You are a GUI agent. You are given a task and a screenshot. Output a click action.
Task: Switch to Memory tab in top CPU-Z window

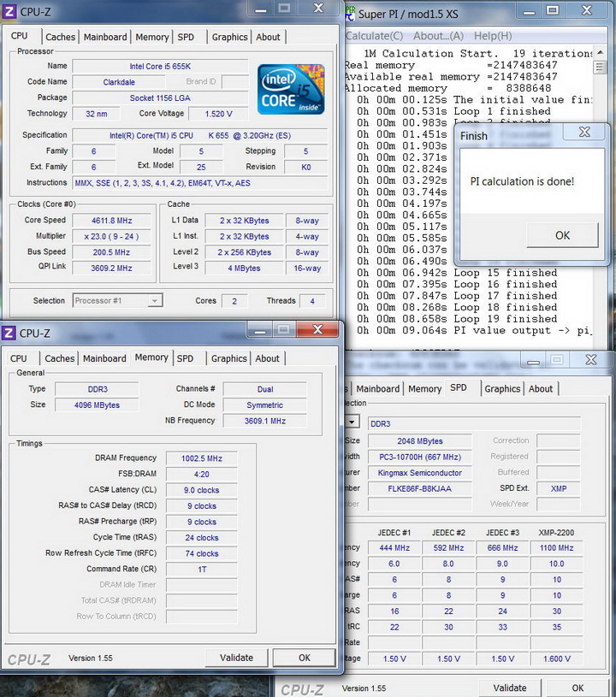pyautogui.click(x=152, y=37)
